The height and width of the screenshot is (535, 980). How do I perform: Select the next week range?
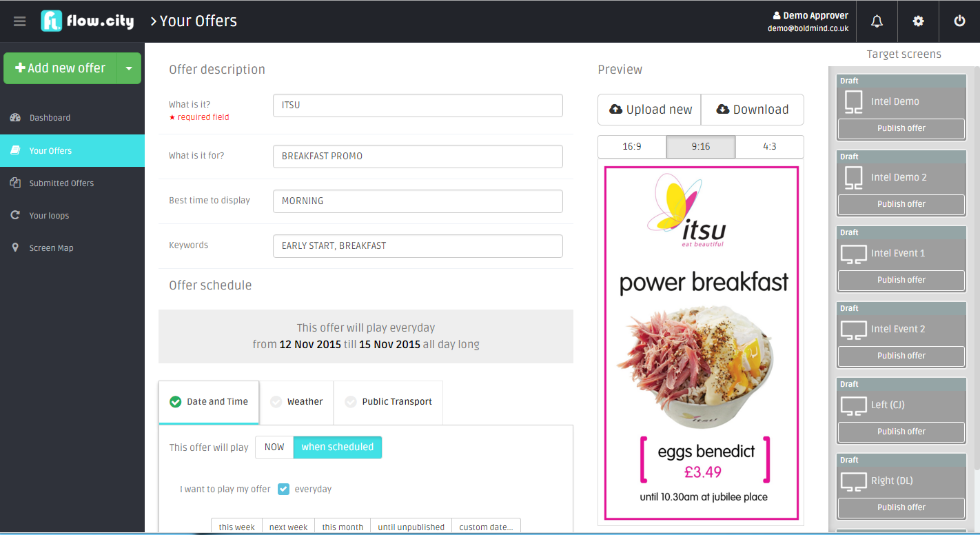point(288,527)
